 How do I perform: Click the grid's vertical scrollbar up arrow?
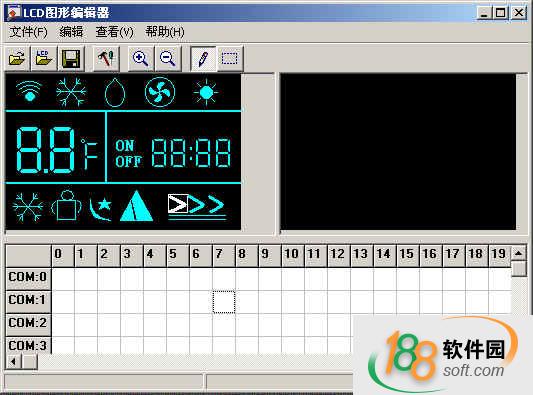click(519, 253)
